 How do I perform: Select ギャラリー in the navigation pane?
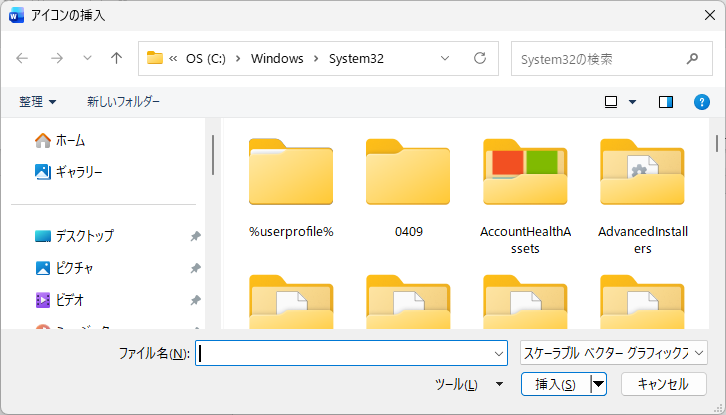68,172
